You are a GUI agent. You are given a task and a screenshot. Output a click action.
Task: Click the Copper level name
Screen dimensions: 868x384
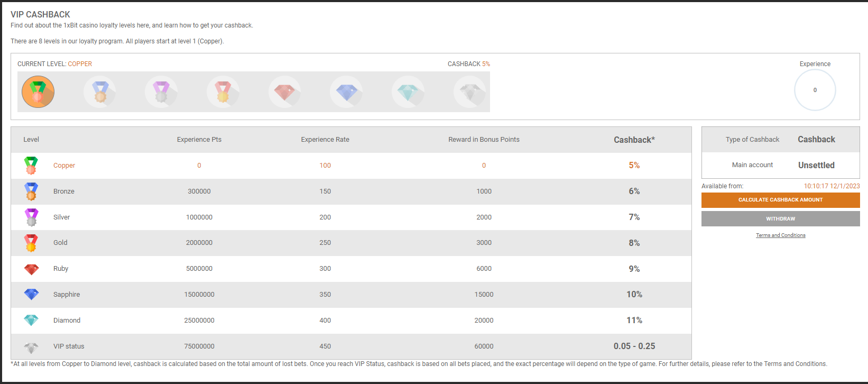[x=64, y=166]
